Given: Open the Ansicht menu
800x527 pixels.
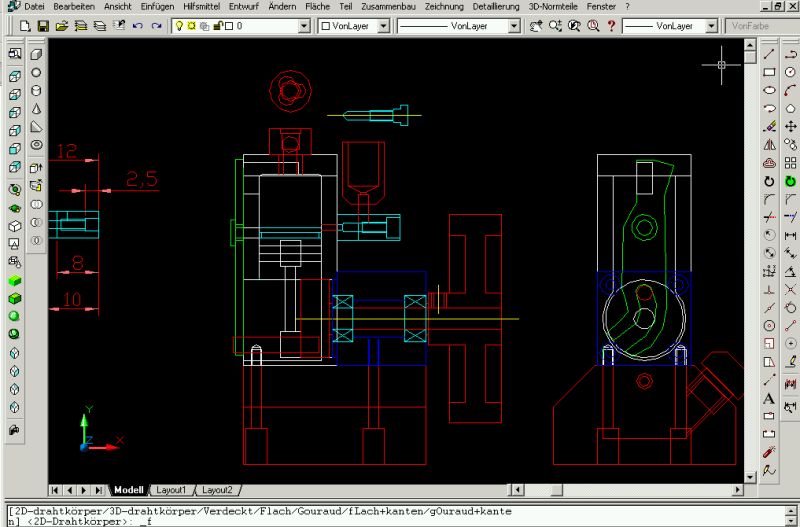Looking at the screenshot, I should pos(118,7).
